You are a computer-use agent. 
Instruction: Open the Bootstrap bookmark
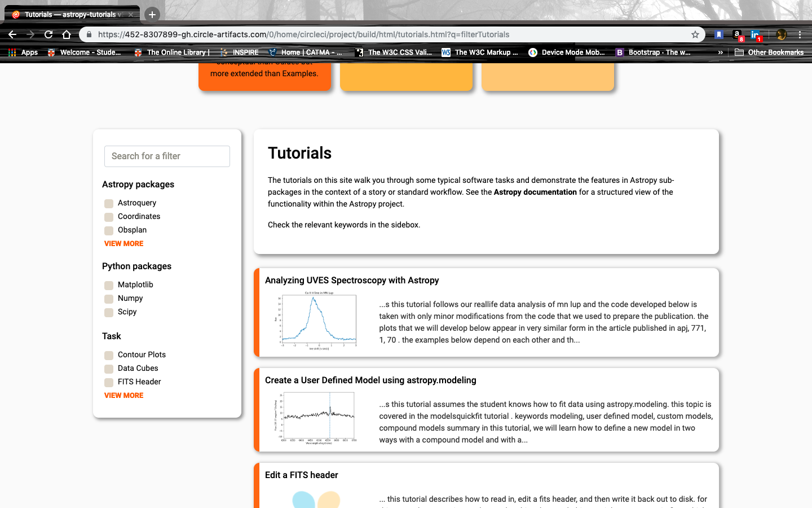tap(653, 52)
